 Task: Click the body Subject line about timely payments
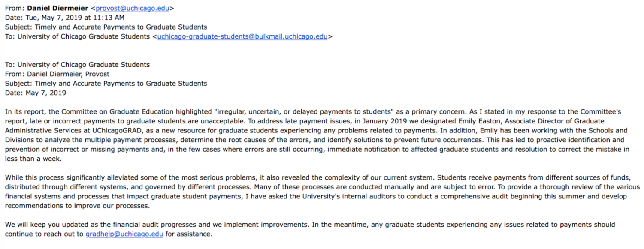[106, 84]
